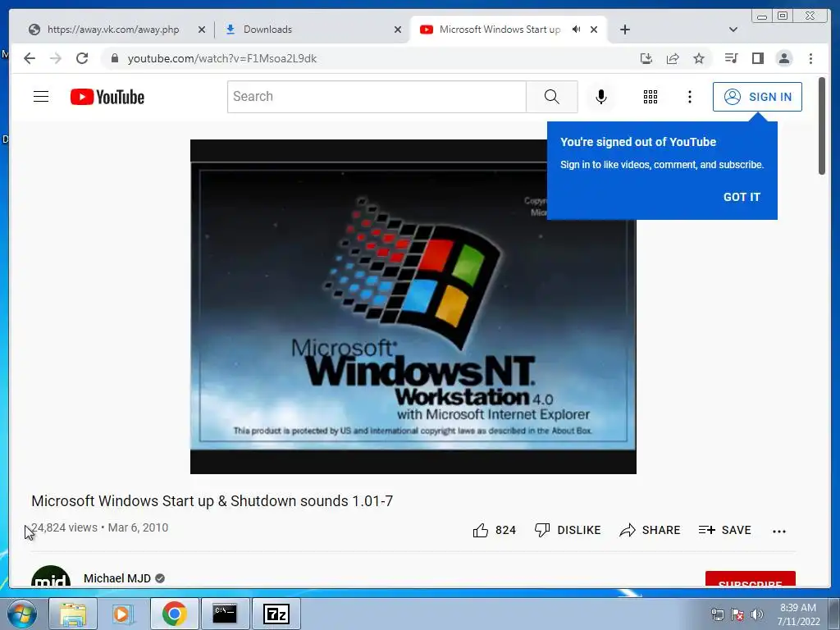The width and height of the screenshot is (840, 630).
Task: Bookmark this page with star icon
Action: click(699, 58)
